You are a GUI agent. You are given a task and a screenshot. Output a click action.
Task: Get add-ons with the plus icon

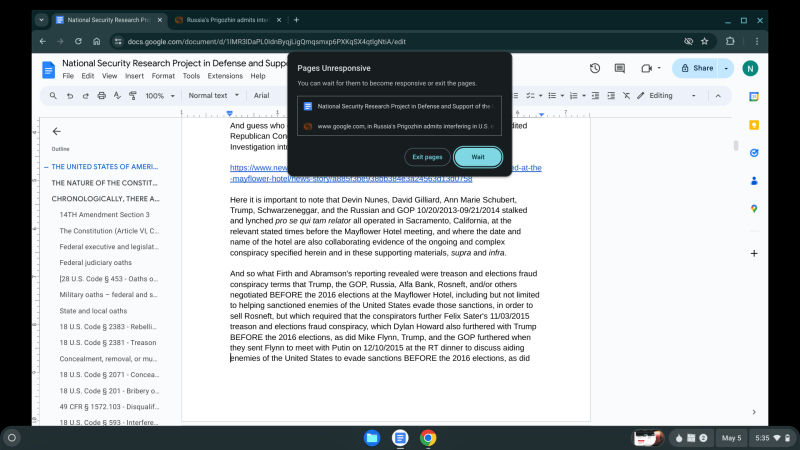(754, 254)
